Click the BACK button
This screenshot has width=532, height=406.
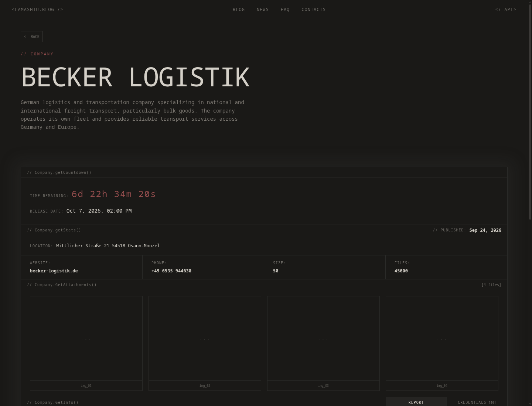pyautogui.click(x=32, y=37)
